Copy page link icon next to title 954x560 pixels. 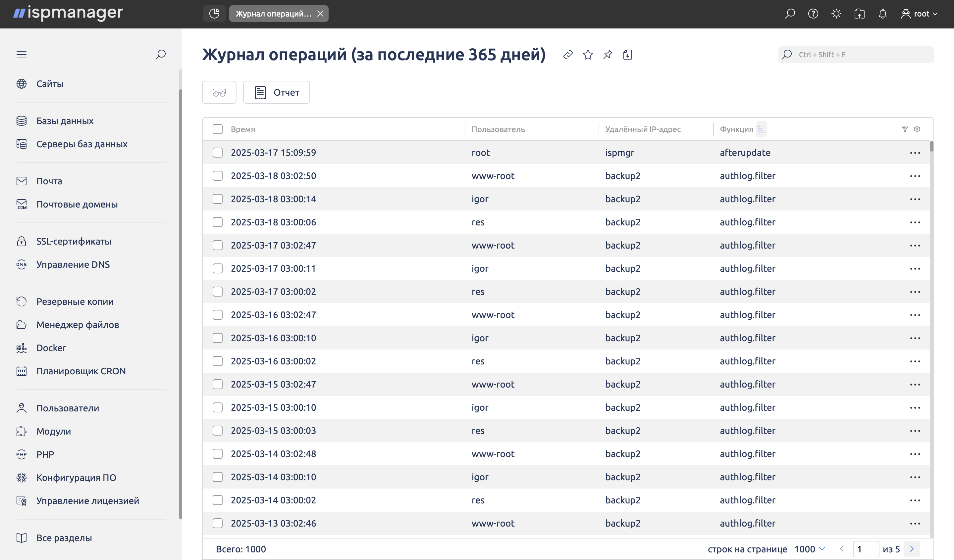click(x=568, y=55)
